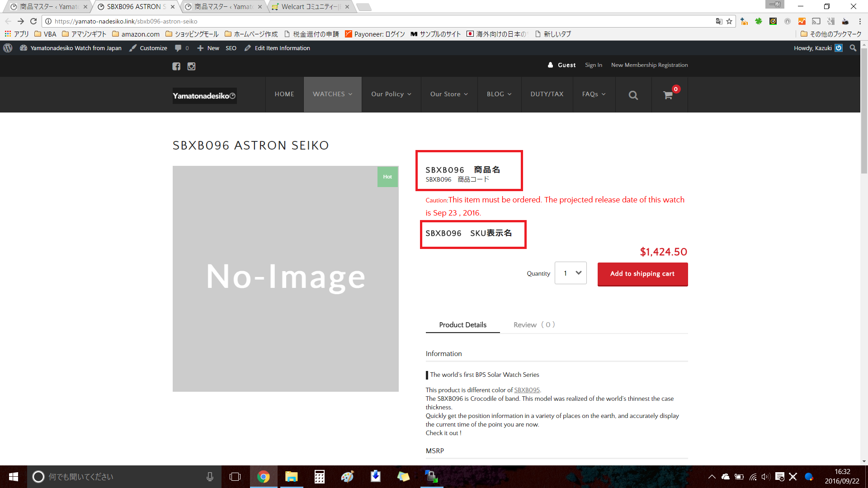Image resolution: width=868 pixels, height=488 pixels.
Task: Open the amazon.com bookmark folder
Action: pyautogui.click(x=136, y=34)
